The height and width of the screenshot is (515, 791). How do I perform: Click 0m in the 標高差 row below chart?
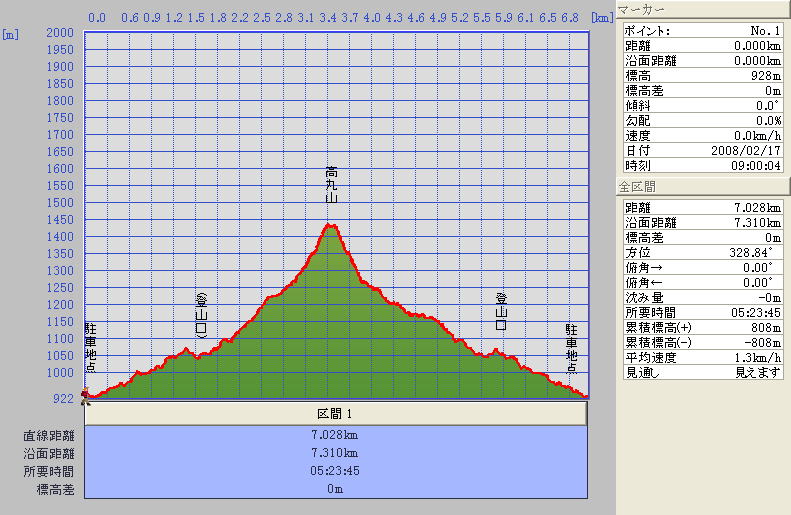point(334,489)
